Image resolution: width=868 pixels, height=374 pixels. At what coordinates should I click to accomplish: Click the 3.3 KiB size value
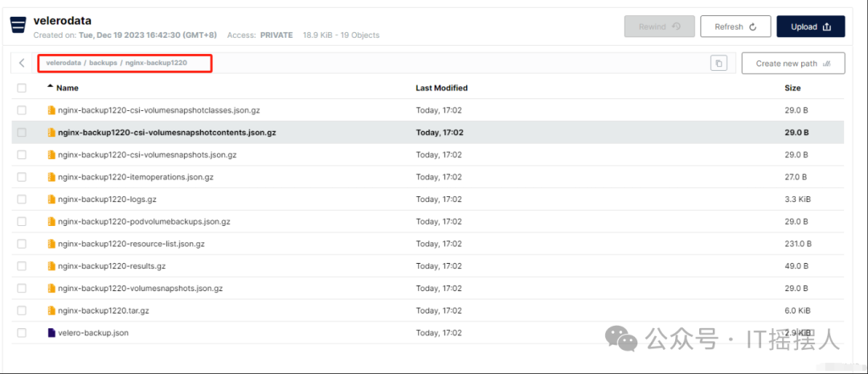click(x=798, y=199)
